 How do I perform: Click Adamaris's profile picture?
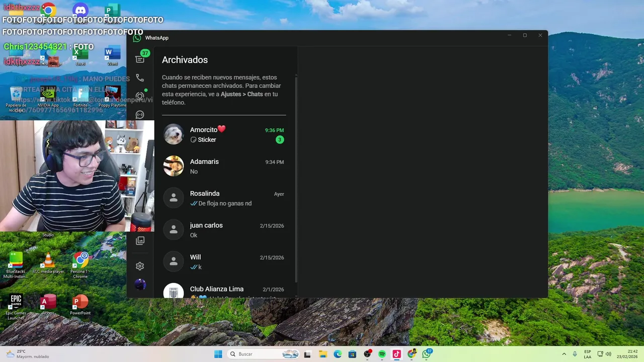click(174, 166)
